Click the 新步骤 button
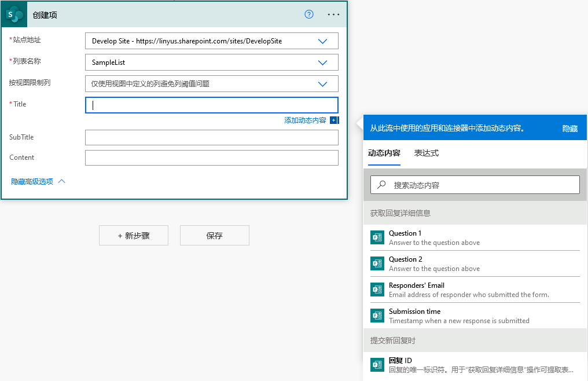Viewport: 588px width, 381px height. coord(134,235)
